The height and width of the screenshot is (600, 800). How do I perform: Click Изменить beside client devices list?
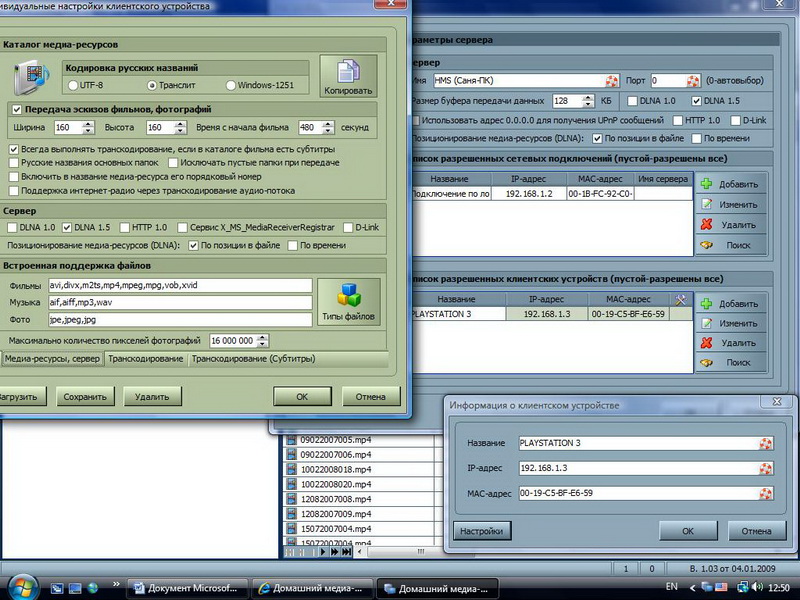pyautogui.click(x=731, y=323)
